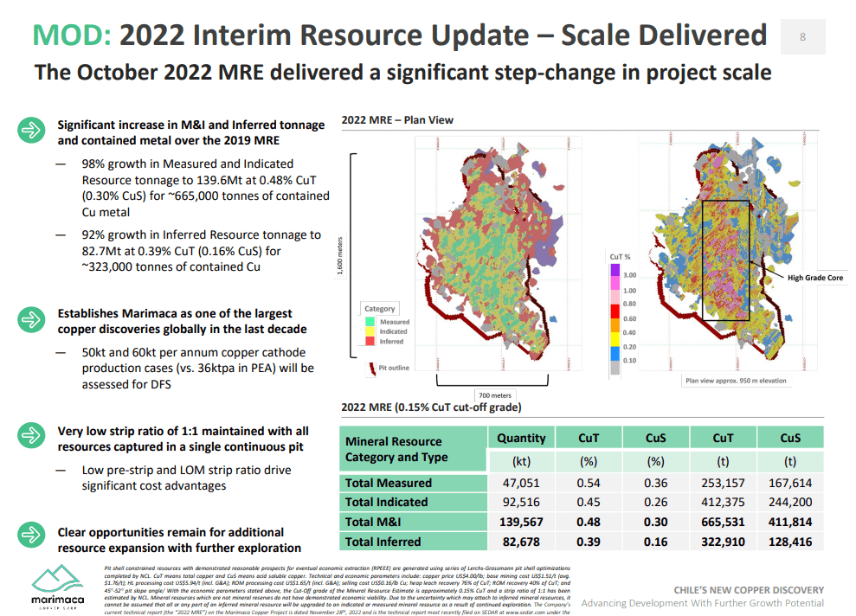Click the page number 8 indicator
856x616 pixels.
click(x=803, y=37)
